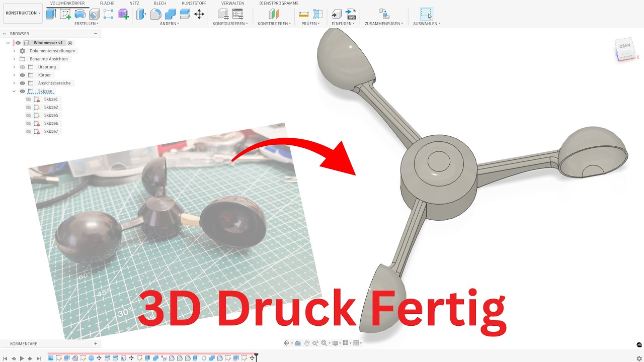The image size is (644, 362).
Task: Expand the Benannte Ansichten tree node
Action: pyautogui.click(x=14, y=59)
